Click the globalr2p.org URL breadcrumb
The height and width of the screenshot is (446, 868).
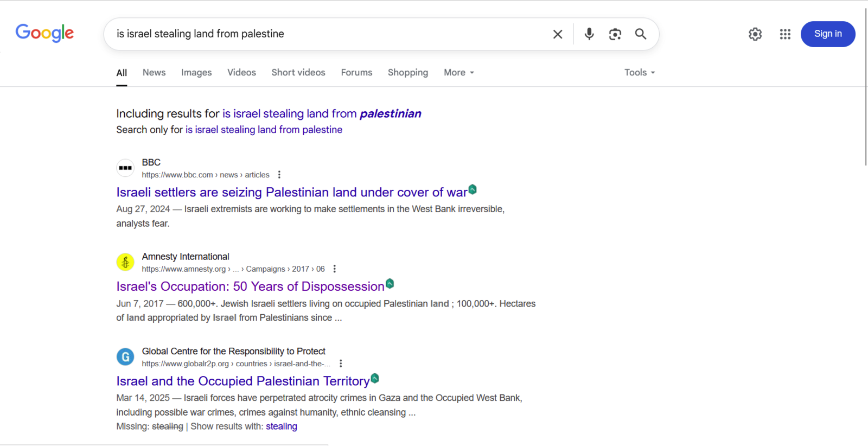[236, 364]
